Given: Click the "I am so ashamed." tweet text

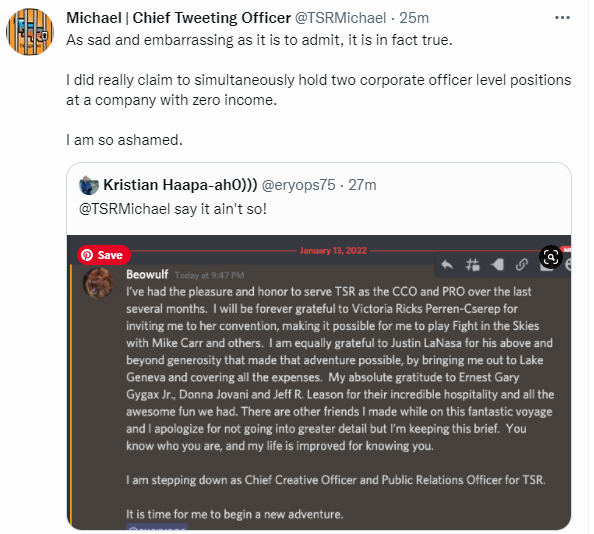Looking at the screenshot, I should click(x=124, y=140).
